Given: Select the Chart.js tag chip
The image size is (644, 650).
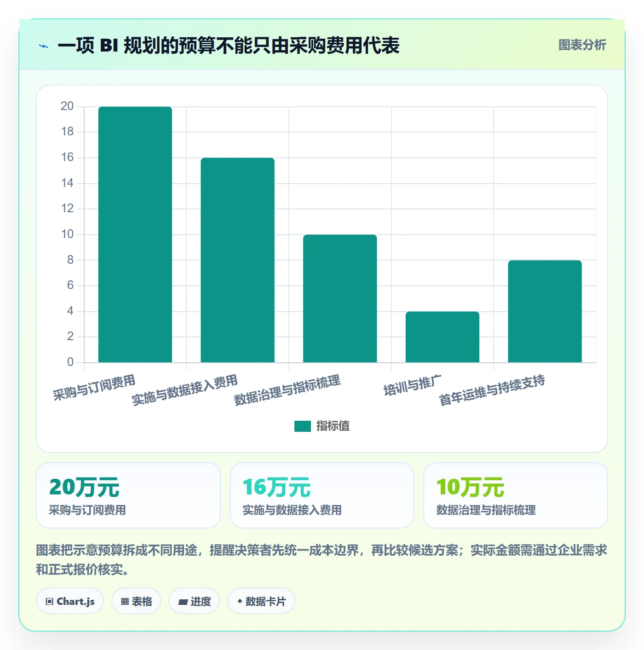Looking at the screenshot, I should coord(70,601).
